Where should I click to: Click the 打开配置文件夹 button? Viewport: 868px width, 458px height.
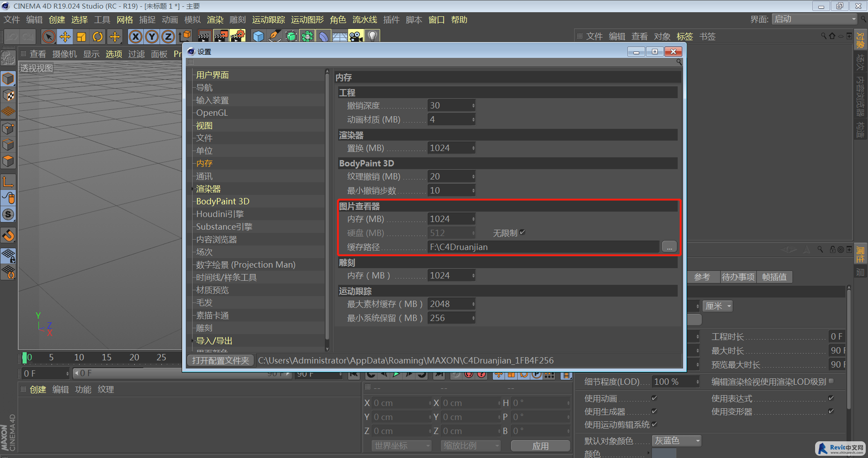tap(220, 360)
